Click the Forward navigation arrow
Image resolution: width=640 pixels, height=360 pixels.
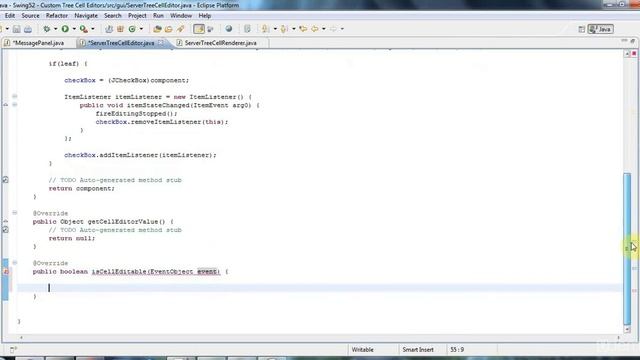[333, 29]
